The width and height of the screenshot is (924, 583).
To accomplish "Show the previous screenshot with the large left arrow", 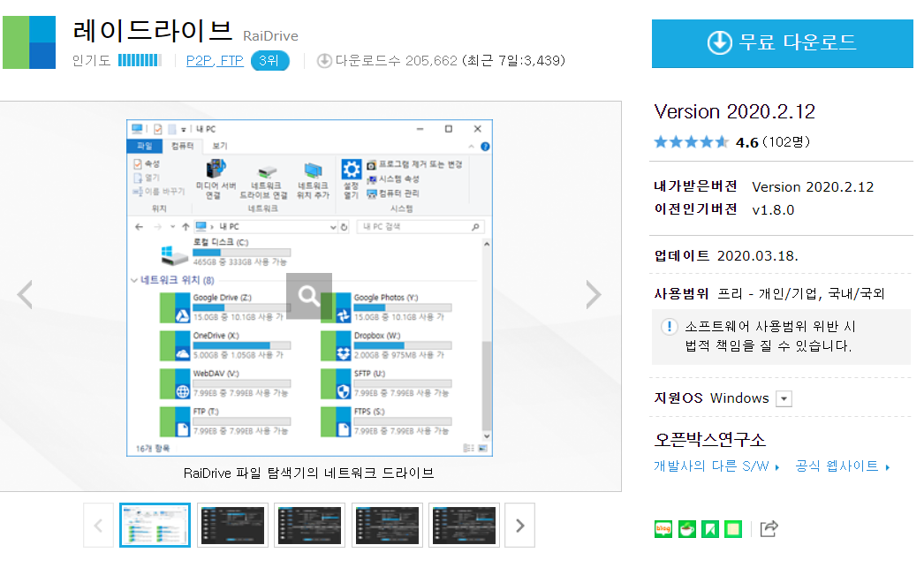I will click(25, 295).
